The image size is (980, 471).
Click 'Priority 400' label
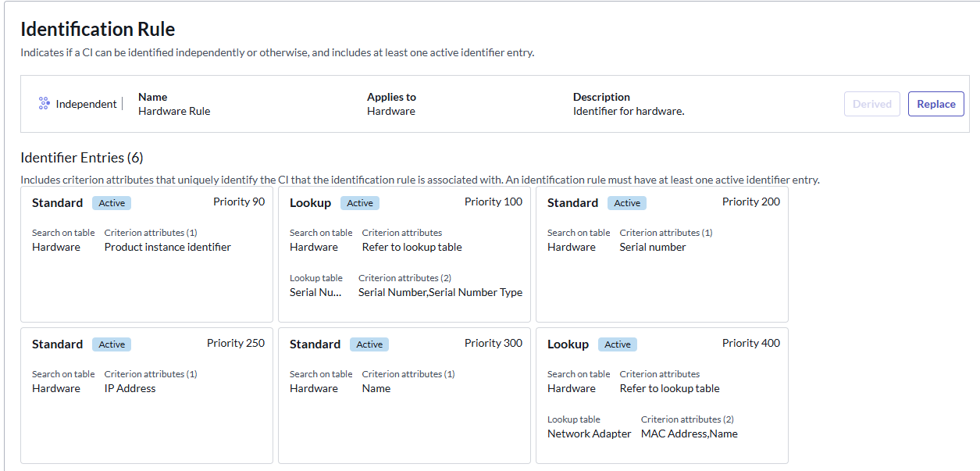coord(751,343)
